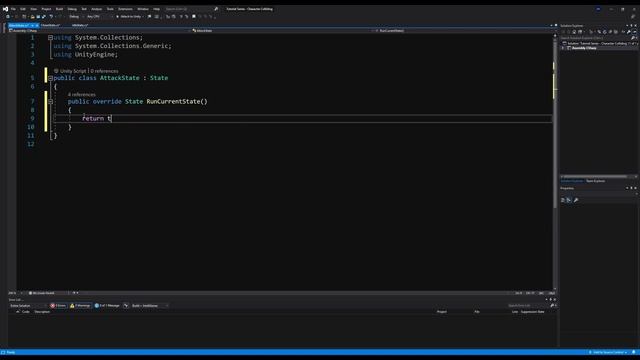
Task: Click the Categorized icon in Properties panel
Action: pos(563,200)
